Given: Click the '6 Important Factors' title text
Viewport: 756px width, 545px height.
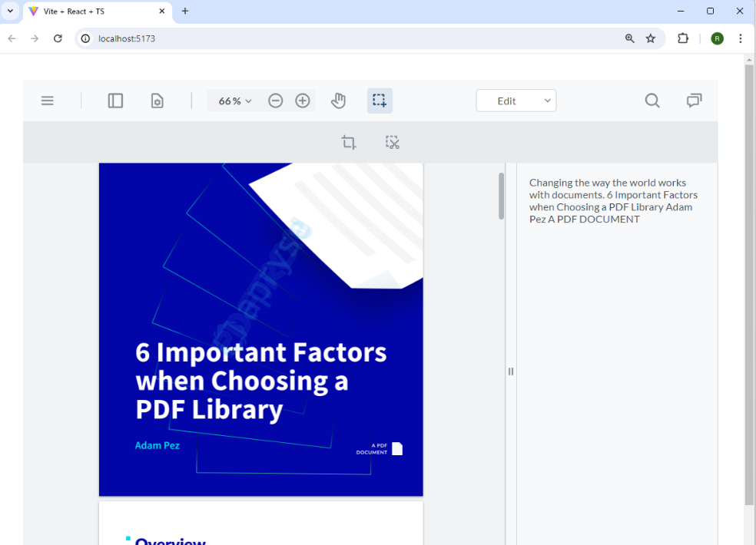Looking at the screenshot, I should [261, 352].
